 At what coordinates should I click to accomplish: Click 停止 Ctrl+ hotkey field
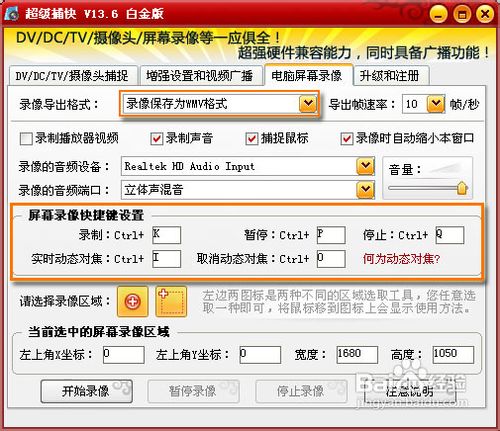point(450,235)
